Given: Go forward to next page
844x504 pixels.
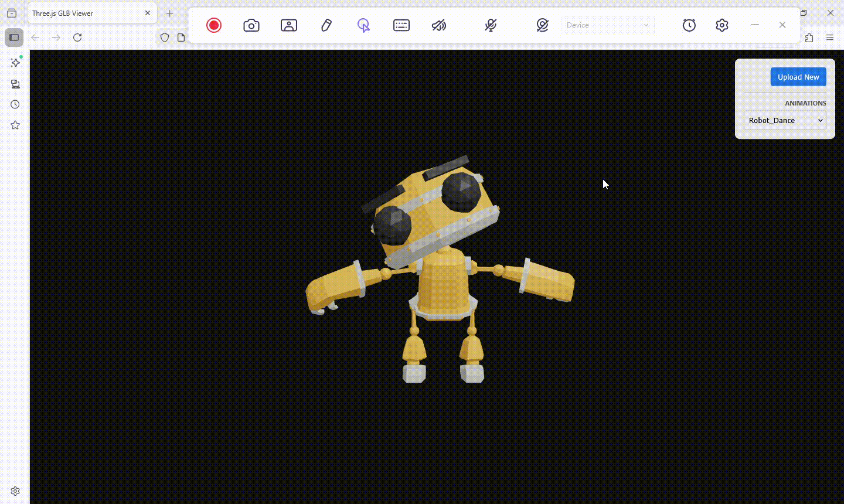Looking at the screenshot, I should [56, 38].
